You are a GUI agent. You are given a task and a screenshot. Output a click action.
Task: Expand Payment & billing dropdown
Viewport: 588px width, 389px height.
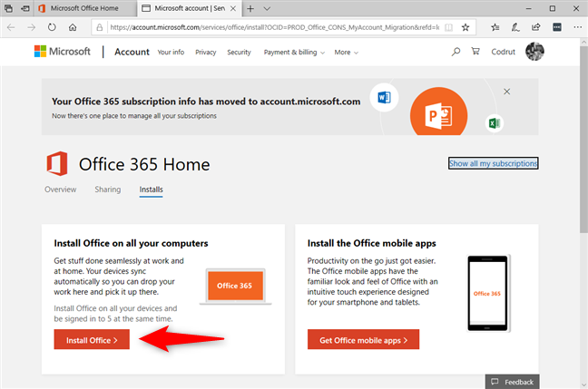pyautogui.click(x=294, y=52)
